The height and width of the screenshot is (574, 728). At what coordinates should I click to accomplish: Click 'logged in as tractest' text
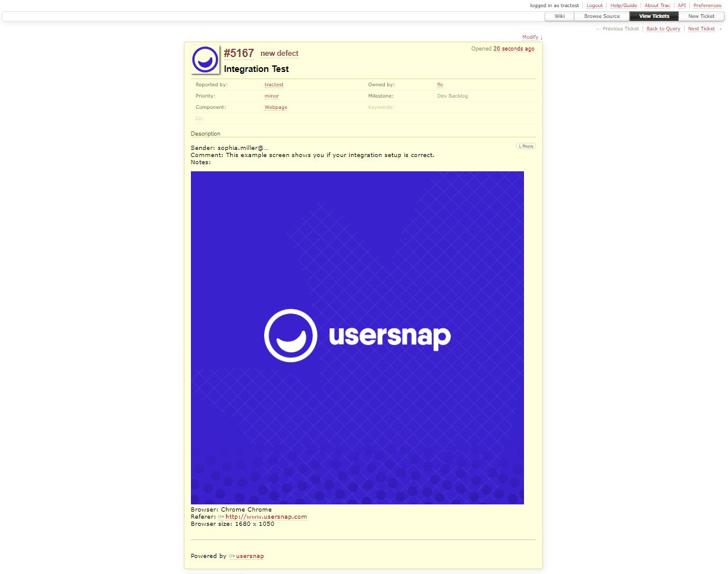(554, 5)
